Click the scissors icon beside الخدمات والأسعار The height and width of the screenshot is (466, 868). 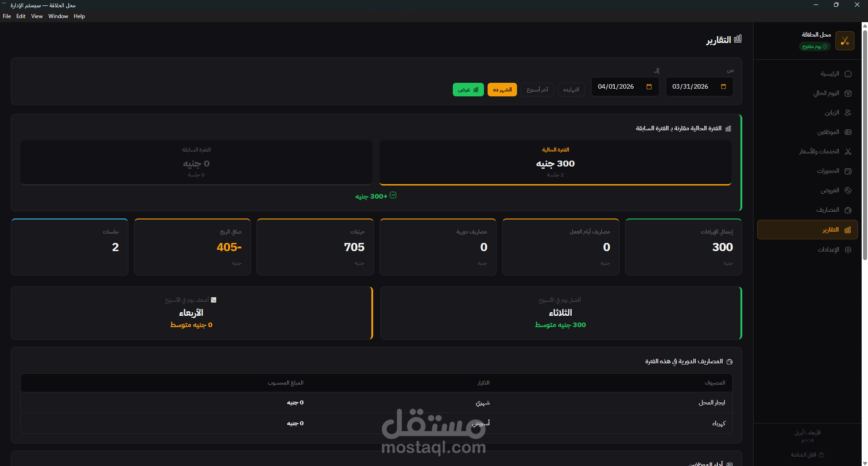click(848, 152)
